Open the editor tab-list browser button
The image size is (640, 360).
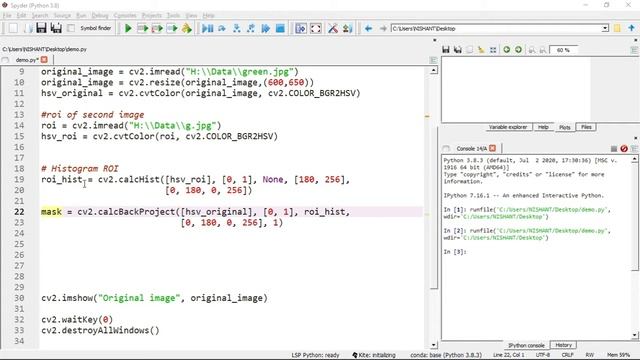pyautogui.click(x=5, y=60)
